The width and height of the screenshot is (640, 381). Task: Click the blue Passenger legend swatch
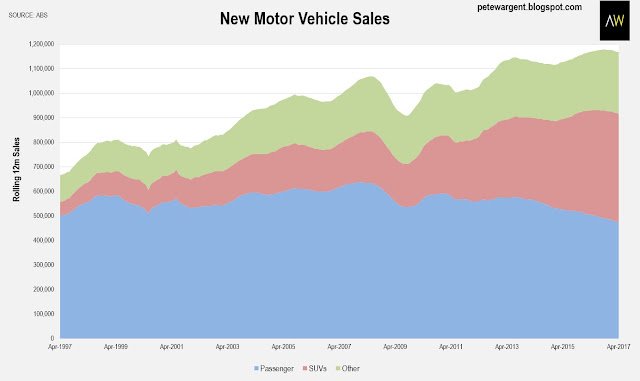click(x=256, y=368)
